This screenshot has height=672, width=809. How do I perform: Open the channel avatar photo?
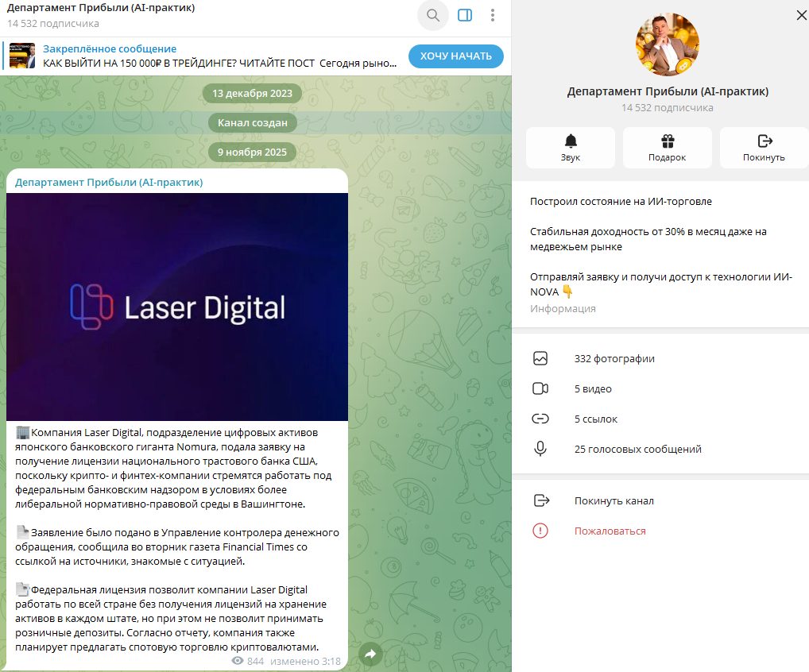point(667,44)
